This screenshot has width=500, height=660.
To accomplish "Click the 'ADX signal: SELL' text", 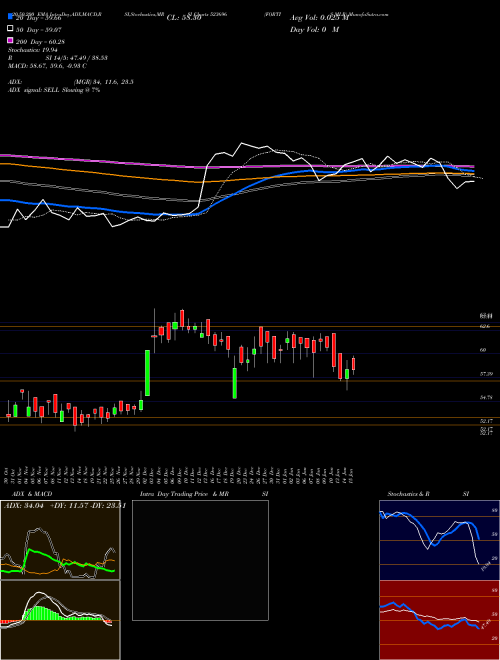I will (x=54, y=90).
